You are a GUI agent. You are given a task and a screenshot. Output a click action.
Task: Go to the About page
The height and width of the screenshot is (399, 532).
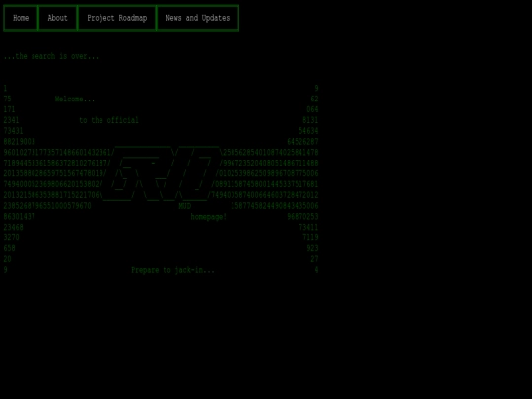point(58,18)
